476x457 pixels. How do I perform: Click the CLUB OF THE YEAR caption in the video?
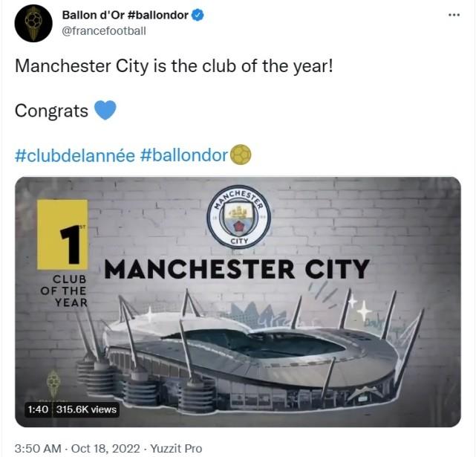[64, 291]
